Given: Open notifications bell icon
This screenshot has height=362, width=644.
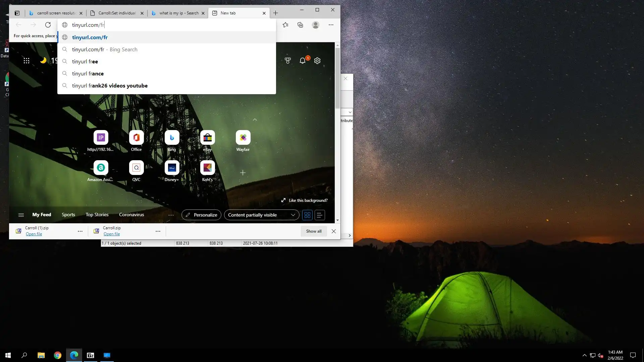Looking at the screenshot, I should pos(303,61).
